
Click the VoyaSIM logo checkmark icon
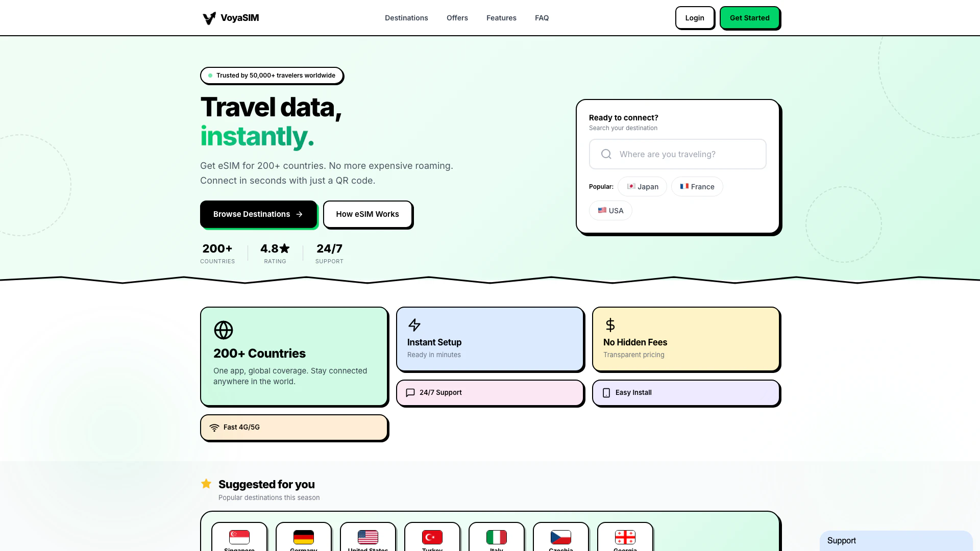click(x=209, y=17)
